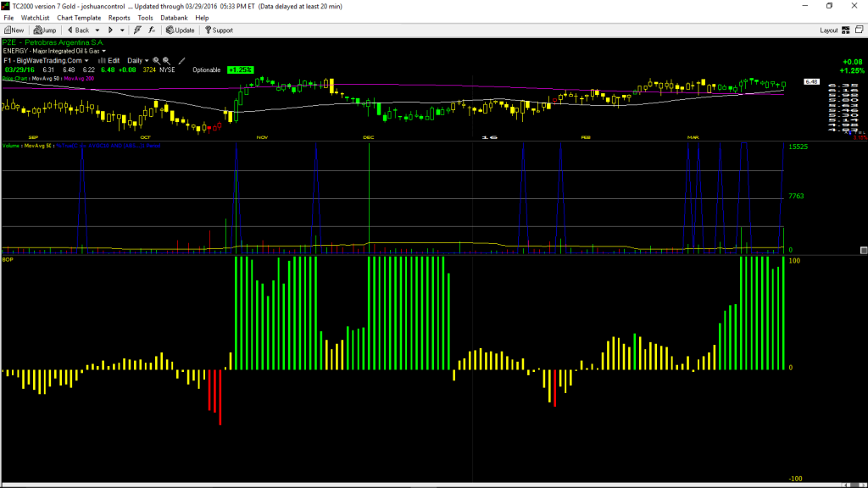Viewport: 868px width, 488px height.
Task: Open the Support button
Action: pos(219,30)
